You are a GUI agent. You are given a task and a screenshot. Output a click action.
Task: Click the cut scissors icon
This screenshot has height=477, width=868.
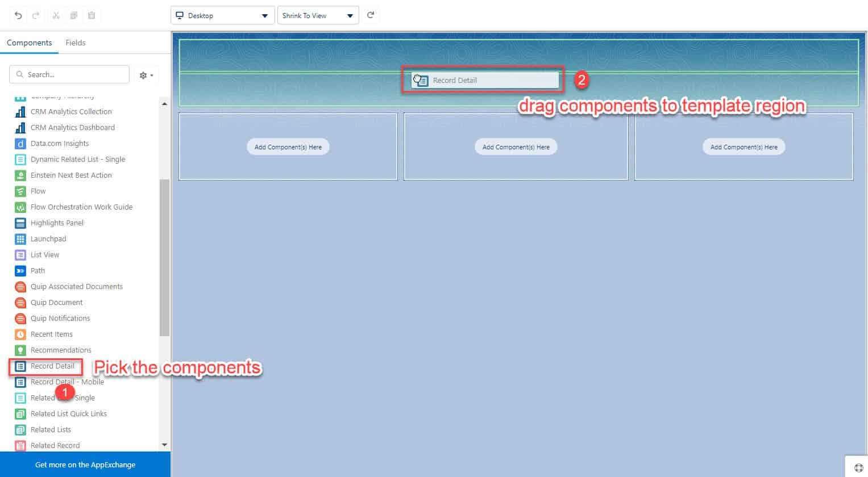click(x=56, y=15)
